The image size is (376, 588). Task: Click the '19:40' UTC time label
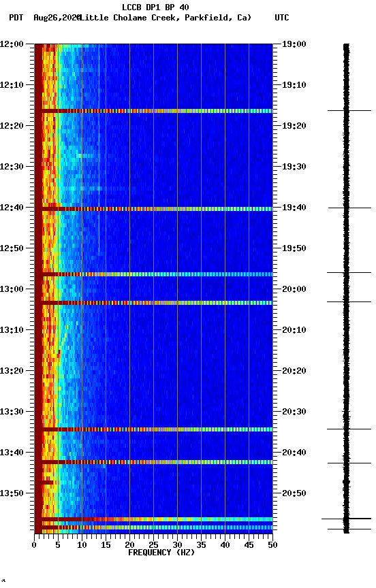294,208
